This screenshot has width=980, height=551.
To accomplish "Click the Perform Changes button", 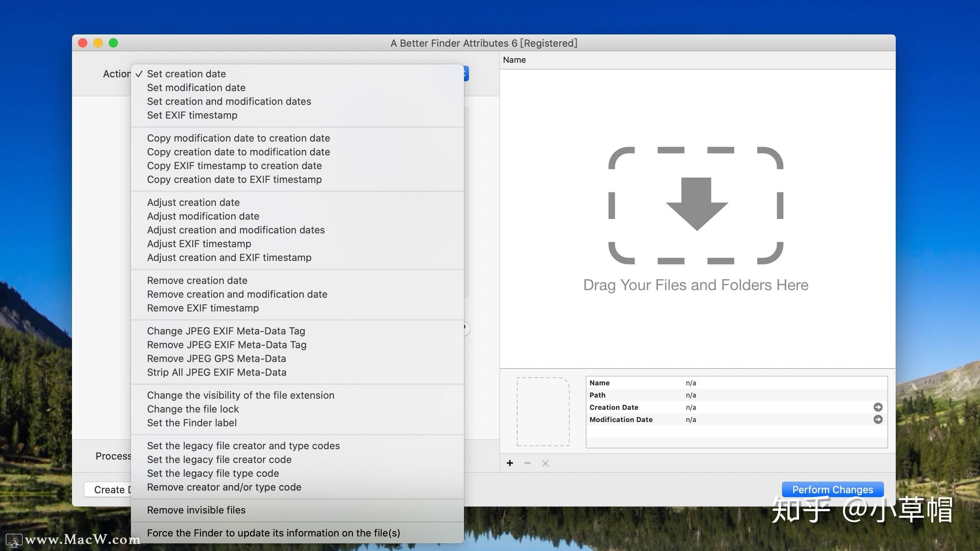I will pyautogui.click(x=833, y=489).
